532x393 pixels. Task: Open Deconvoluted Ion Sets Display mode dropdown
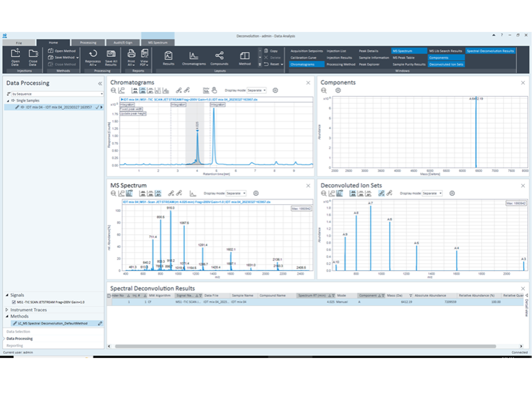coord(432,193)
